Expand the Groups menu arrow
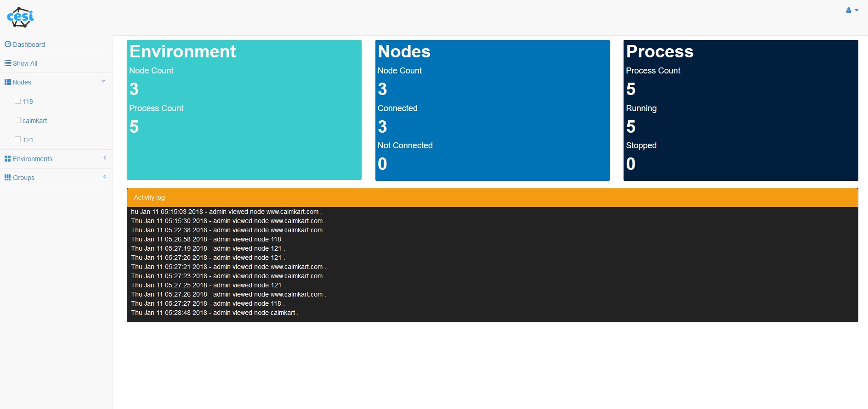 105,177
